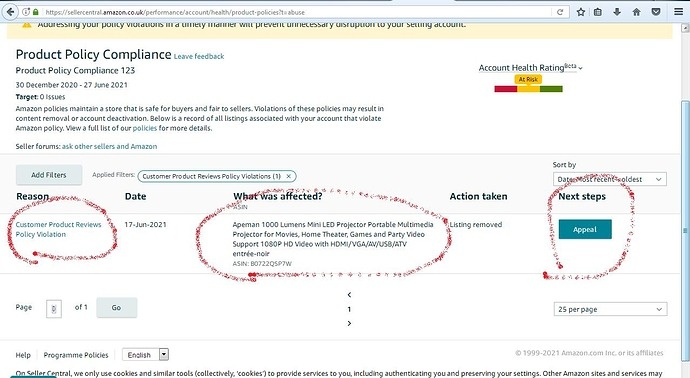Open the downloads arrow icon
This screenshot has width=690, height=378.
(x=617, y=12)
